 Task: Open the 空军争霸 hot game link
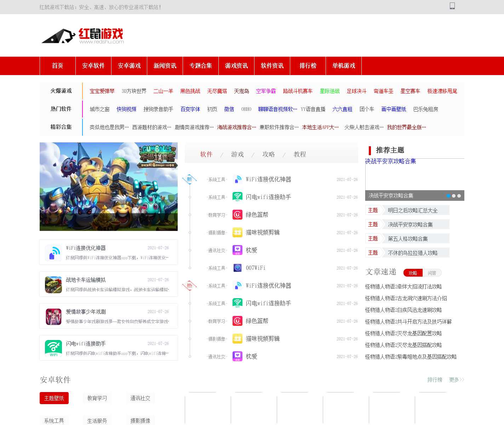click(x=266, y=91)
